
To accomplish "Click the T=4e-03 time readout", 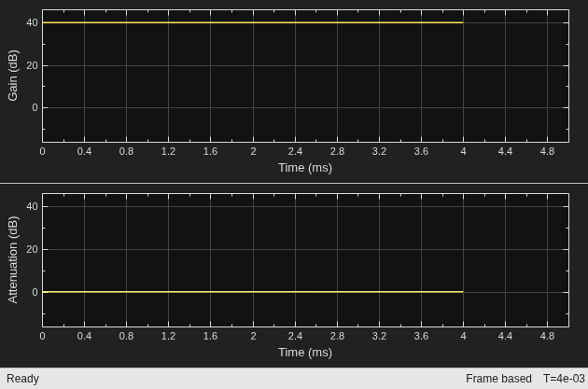I will tap(564, 379).
